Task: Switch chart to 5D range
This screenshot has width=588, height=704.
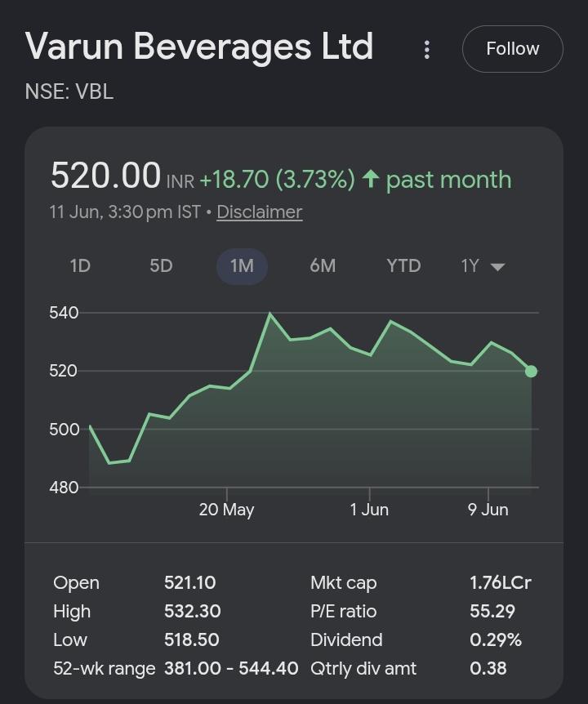Action: 161,265
